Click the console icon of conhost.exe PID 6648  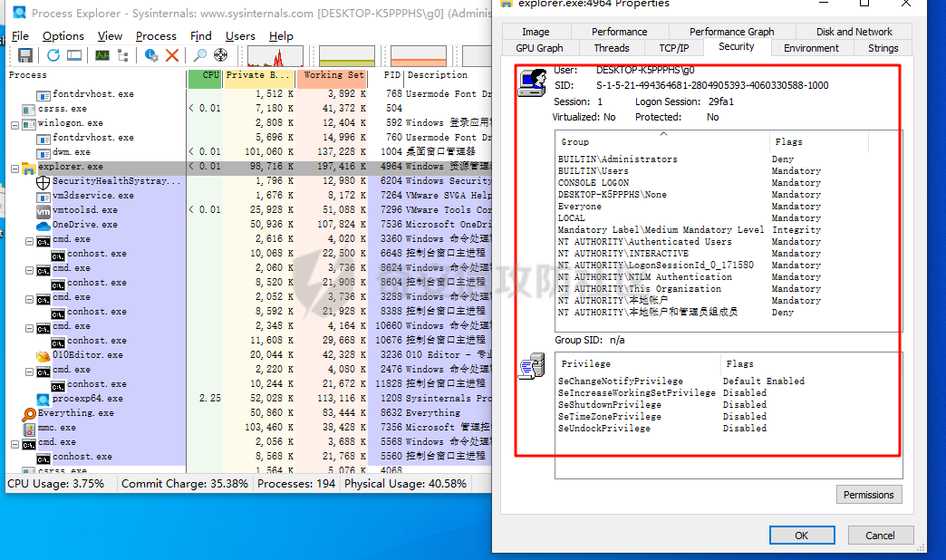(57, 255)
